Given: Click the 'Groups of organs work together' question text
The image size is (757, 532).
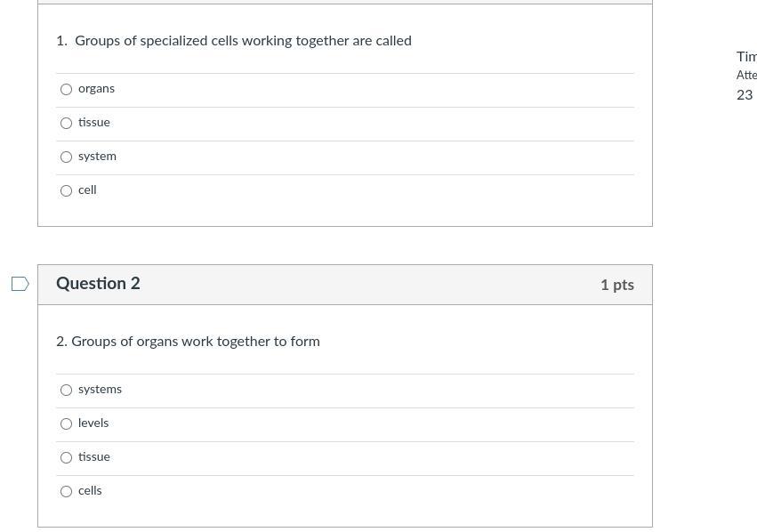Looking at the screenshot, I should point(195,342).
